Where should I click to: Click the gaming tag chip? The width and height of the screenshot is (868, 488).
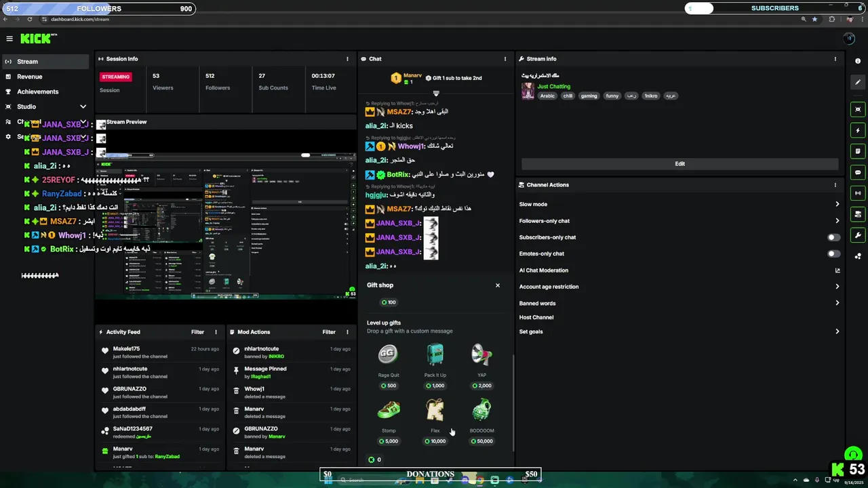(589, 96)
